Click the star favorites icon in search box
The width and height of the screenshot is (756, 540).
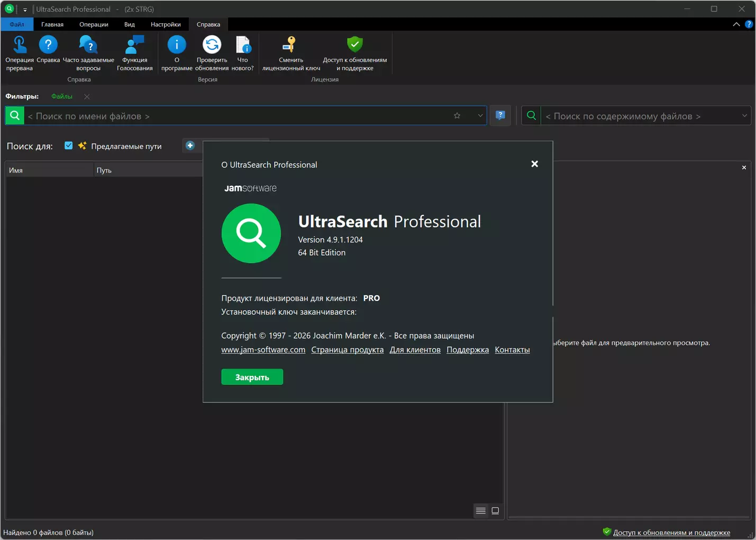(457, 116)
